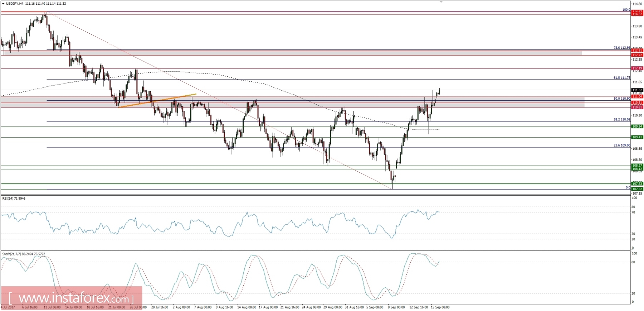This screenshot has width=644, height=311.
Task: Click the 15 Sep 08:00 time axis label
Action: [440, 307]
